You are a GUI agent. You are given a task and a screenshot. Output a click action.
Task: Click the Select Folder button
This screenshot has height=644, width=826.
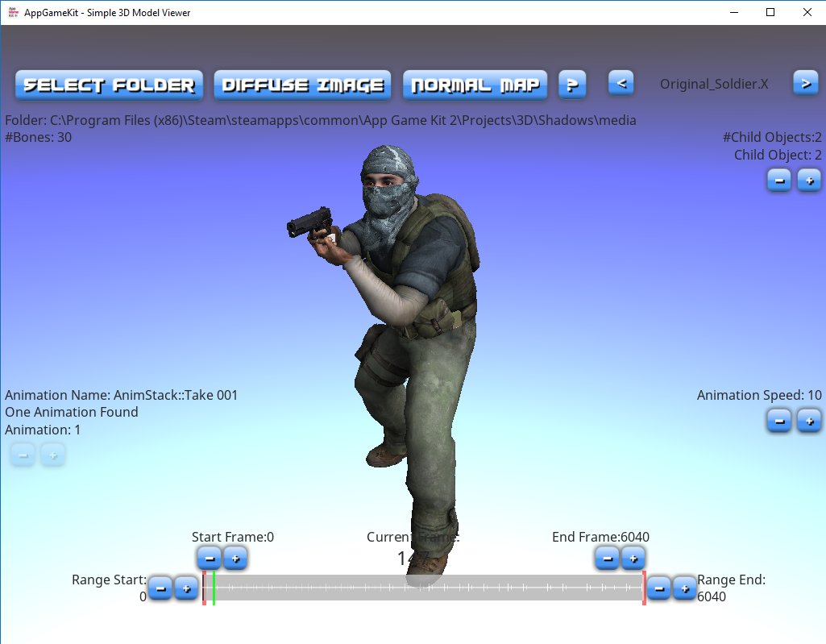(x=109, y=85)
